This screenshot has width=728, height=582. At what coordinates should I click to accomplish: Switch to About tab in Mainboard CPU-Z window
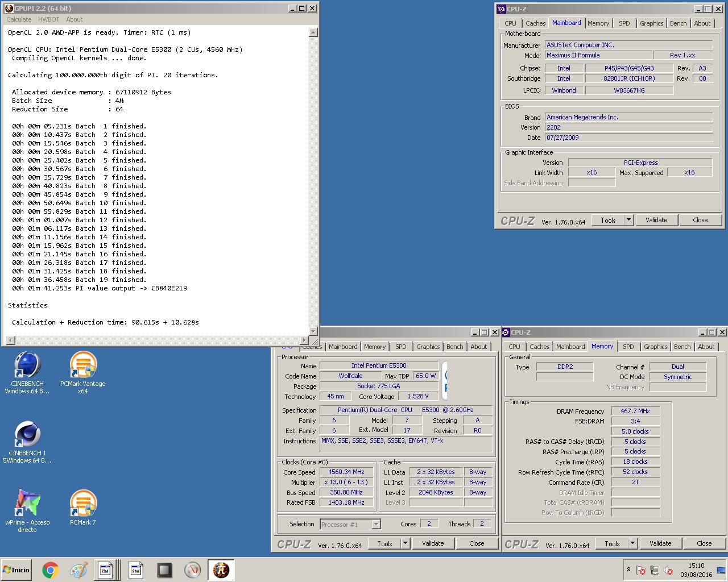tap(702, 23)
